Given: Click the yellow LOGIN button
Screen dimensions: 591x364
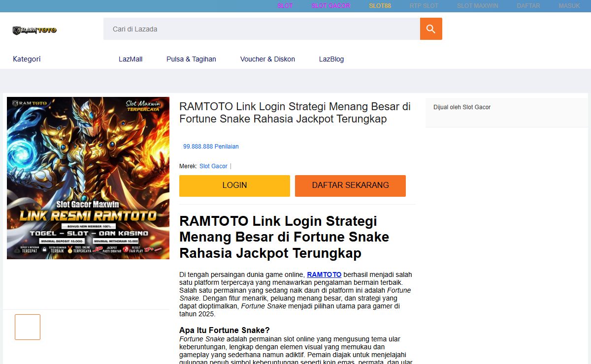Looking at the screenshot, I should point(234,185).
